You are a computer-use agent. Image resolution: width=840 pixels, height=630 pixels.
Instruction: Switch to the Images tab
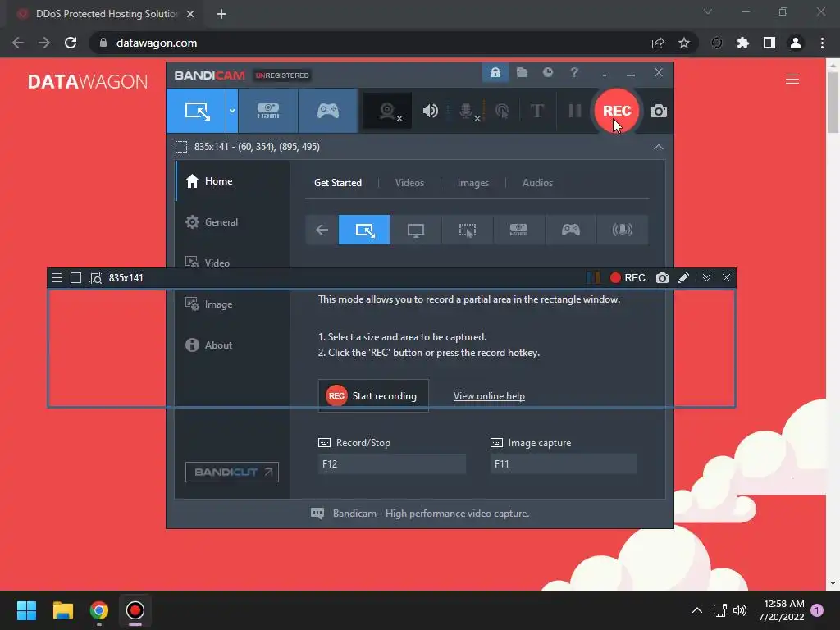click(x=473, y=183)
